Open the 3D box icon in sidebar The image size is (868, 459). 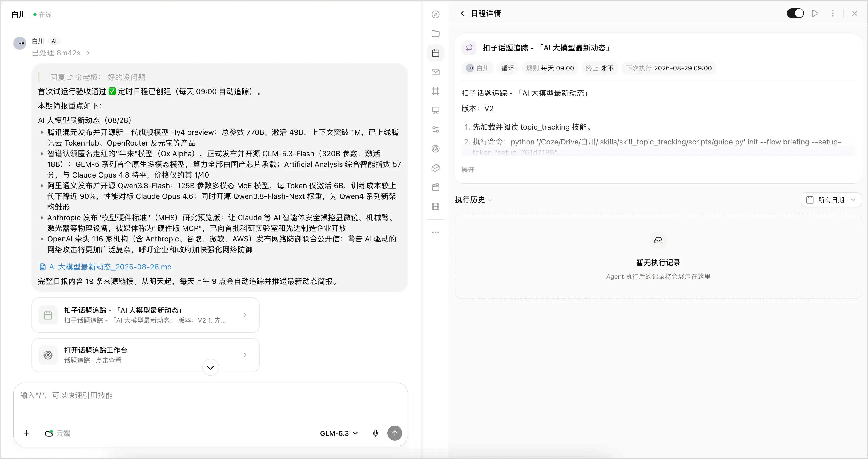435,168
